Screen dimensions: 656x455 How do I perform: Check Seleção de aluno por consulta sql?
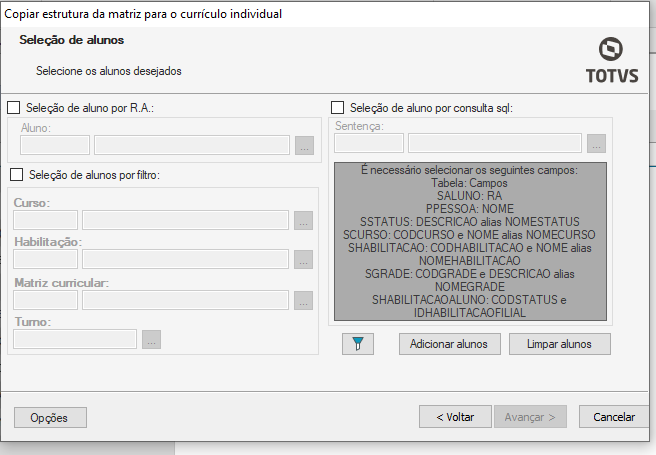point(337,107)
